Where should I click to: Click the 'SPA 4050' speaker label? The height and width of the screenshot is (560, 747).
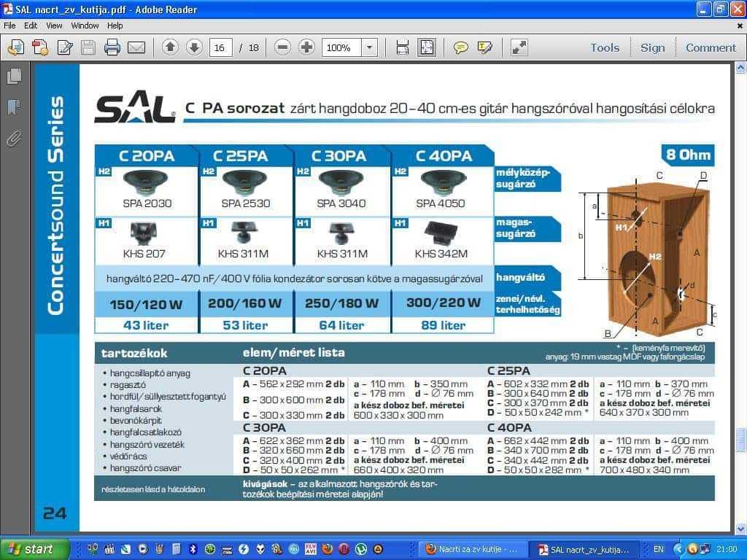click(440, 203)
